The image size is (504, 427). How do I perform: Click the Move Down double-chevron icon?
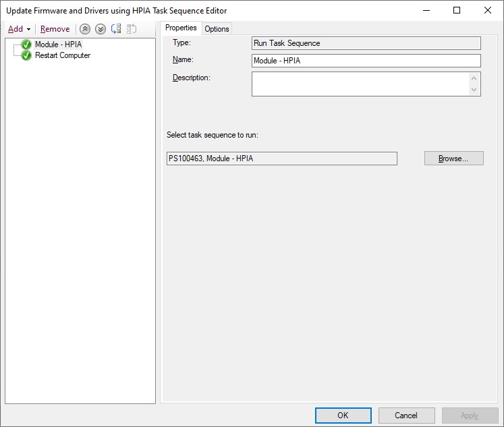point(100,29)
